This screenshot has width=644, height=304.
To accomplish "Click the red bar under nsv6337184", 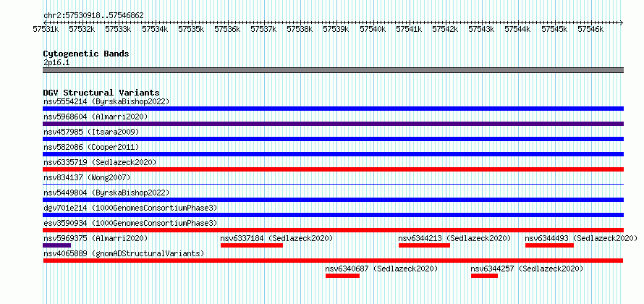I will coord(252,245).
